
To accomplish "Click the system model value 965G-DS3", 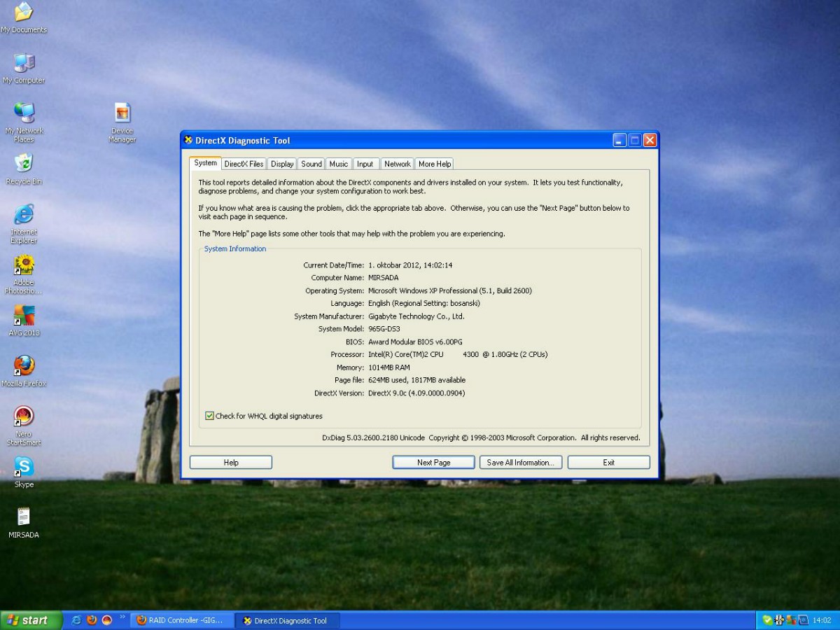I will [384, 329].
